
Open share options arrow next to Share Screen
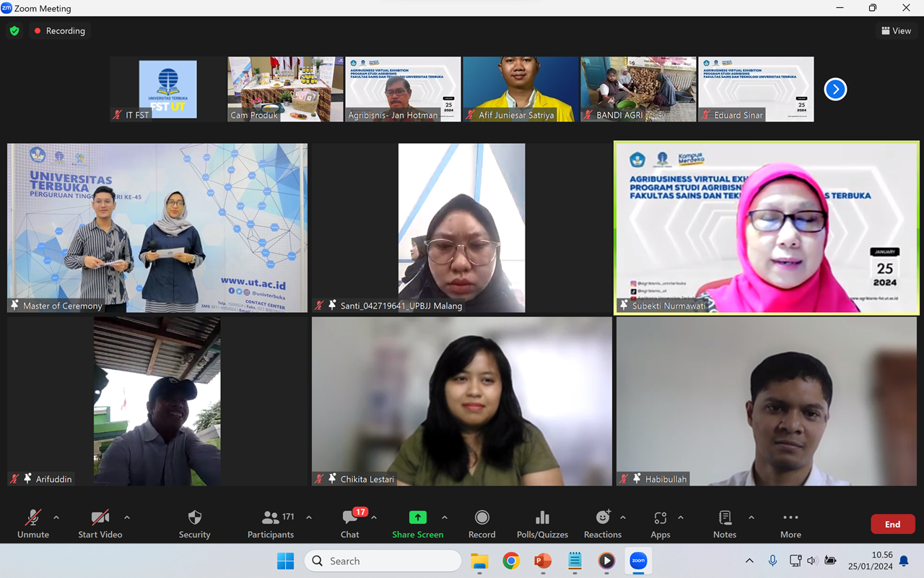coord(445,517)
